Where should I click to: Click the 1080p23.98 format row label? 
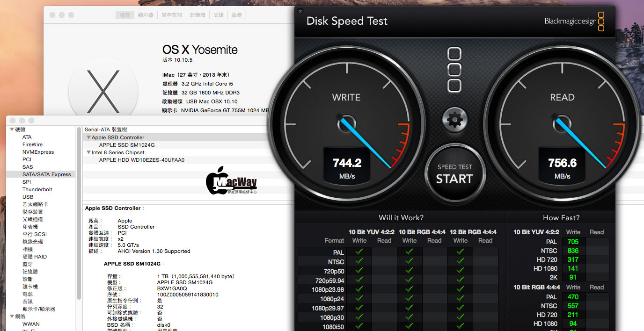click(328, 289)
